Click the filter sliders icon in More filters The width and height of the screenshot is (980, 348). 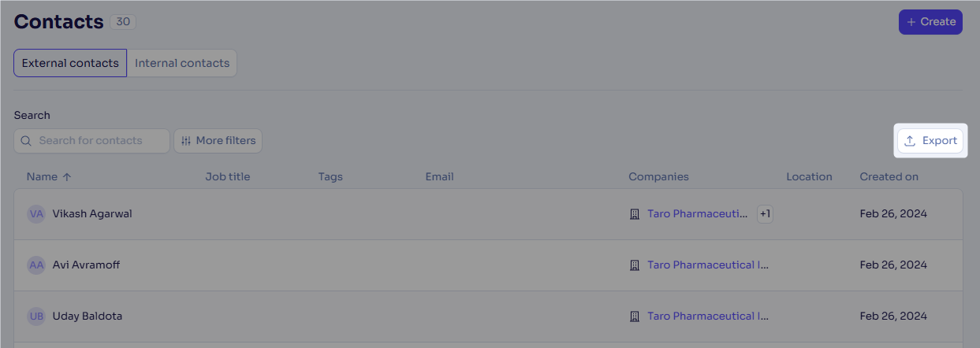click(186, 141)
